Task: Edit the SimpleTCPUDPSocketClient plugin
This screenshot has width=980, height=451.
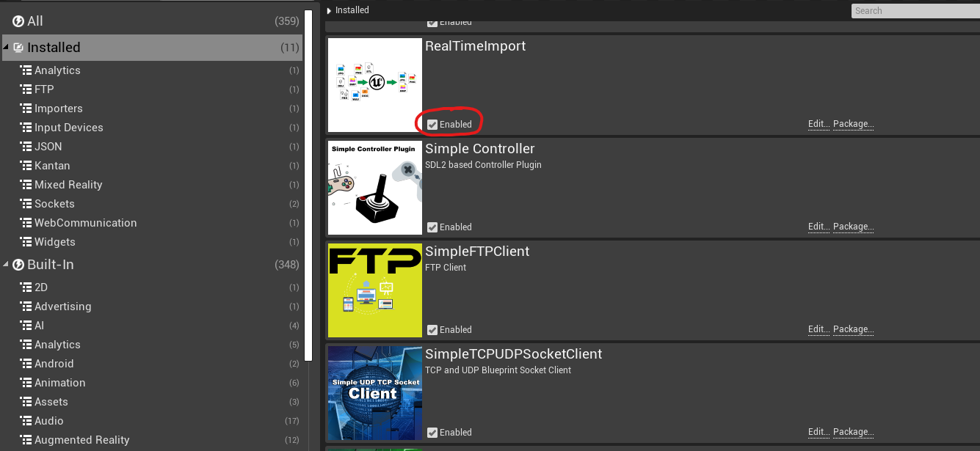Action: [819, 433]
